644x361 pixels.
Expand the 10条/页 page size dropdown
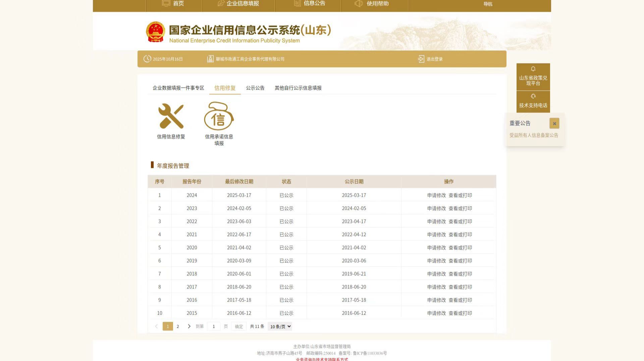point(280,326)
